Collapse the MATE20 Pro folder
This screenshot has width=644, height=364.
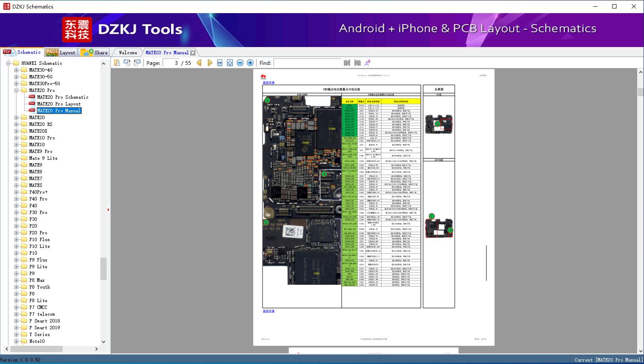pos(16,90)
